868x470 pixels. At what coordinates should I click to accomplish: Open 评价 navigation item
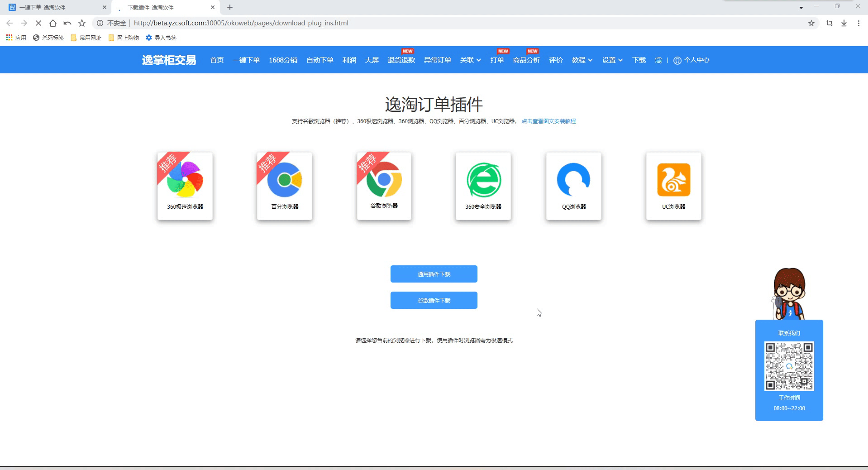pos(556,60)
